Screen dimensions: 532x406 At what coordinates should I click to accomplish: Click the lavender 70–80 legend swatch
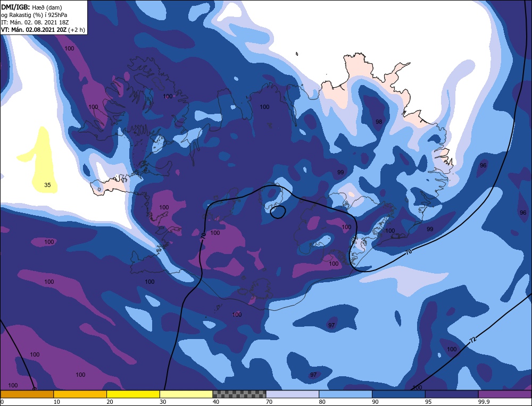click(293, 394)
